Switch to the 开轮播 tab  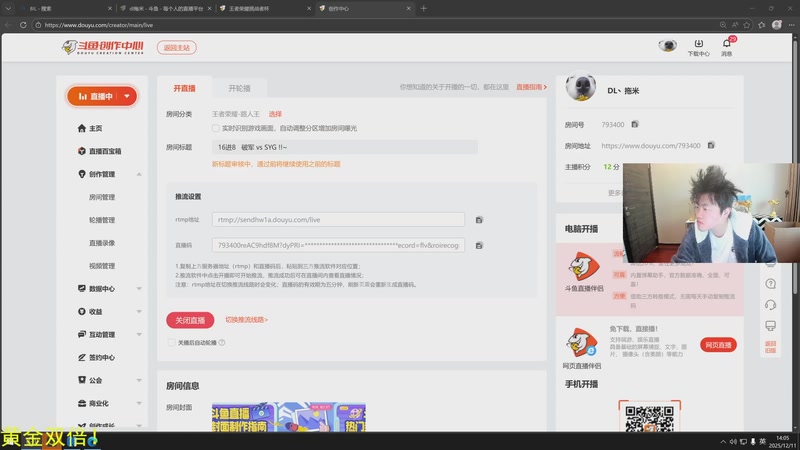coord(239,88)
